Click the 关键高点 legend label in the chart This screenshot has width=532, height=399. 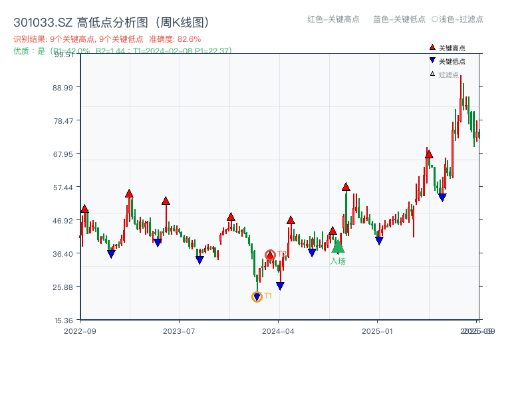(x=452, y=48)
